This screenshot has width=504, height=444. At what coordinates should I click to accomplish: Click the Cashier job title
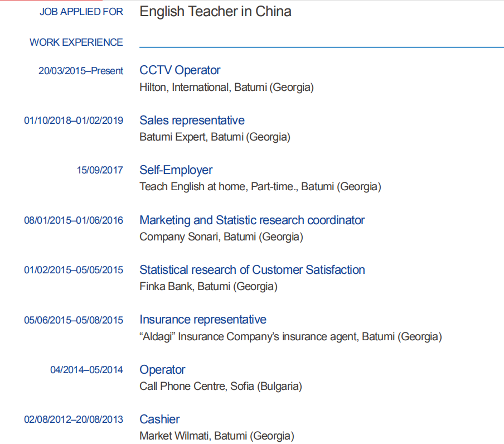pos(159,419)
